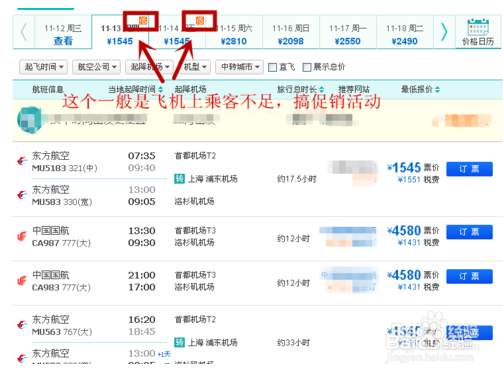Click the ¥4580 票价 for CA983
The width and height of the screenshot is (503, 375).
[413, 275]
